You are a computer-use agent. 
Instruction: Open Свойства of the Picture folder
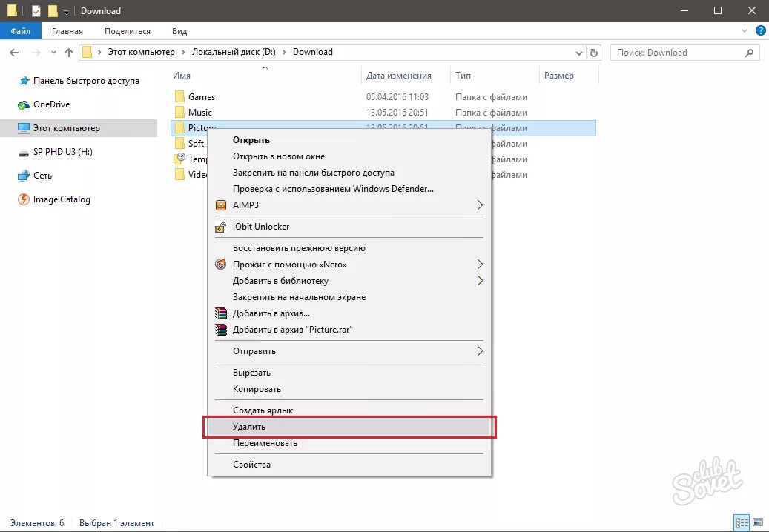(x=349, y=465)
